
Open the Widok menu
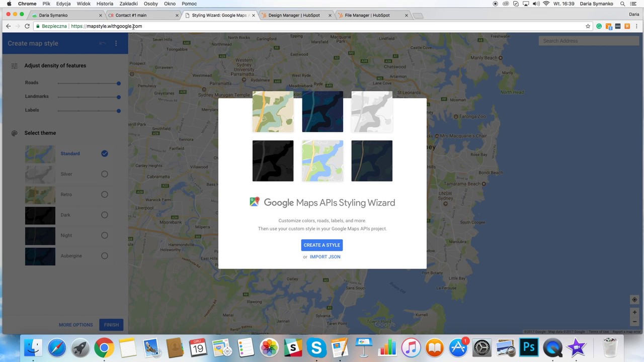[84, 4]
